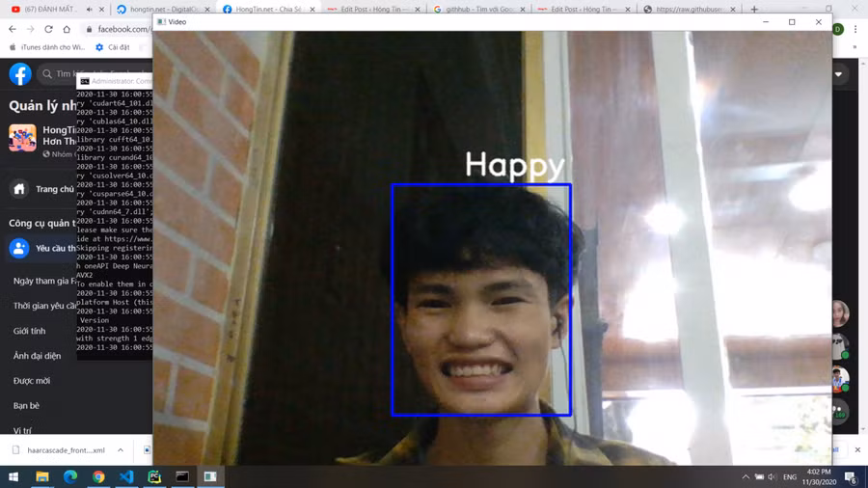Mute the YouTube tab audio icon
This screenshot has height=488, width=868.
pyautogui.click(x=89, y=10)
